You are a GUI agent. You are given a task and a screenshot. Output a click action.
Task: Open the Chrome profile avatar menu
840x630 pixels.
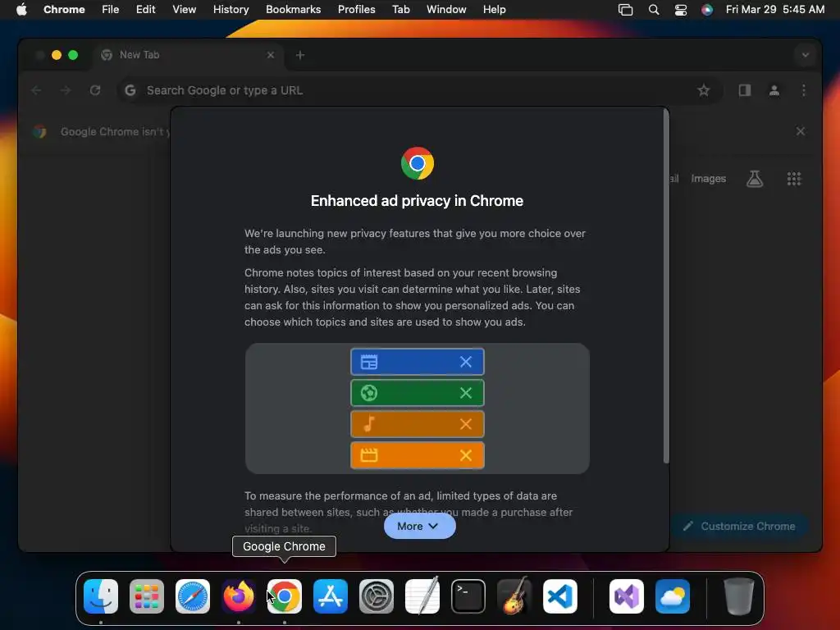[x=774, y=90]
